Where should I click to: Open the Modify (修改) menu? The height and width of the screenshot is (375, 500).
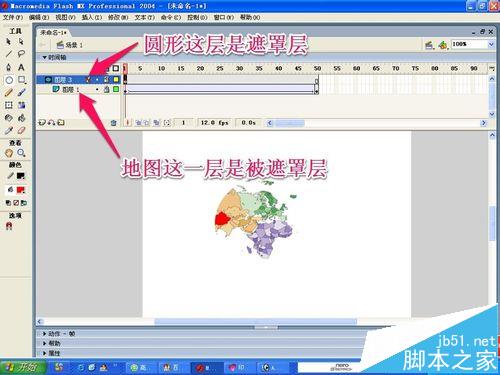click(118, 17)
